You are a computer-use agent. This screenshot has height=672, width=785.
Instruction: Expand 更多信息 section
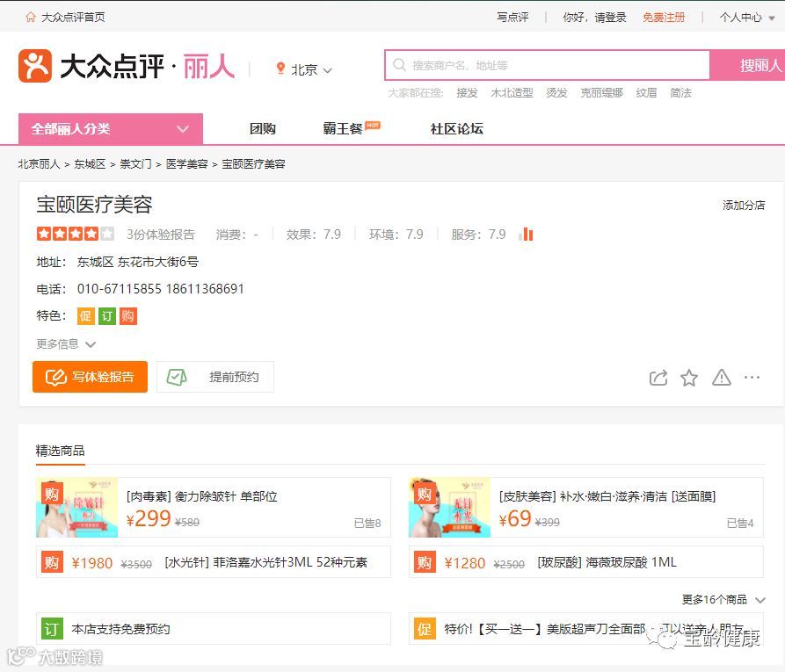coord(66,344)
